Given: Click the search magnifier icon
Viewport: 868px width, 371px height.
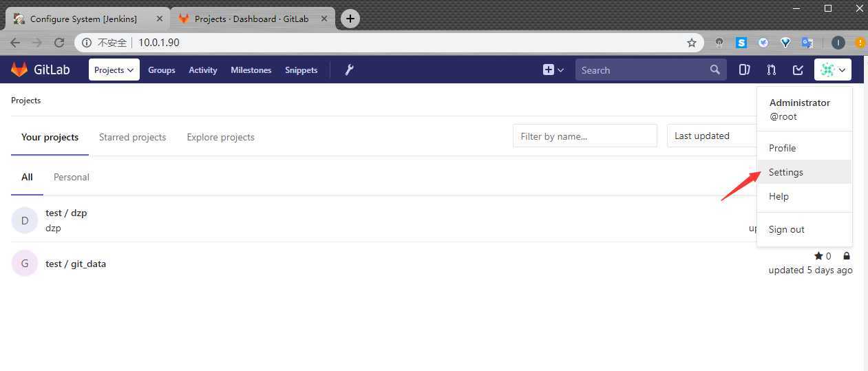Looking at the screenshot, I should [x=715, y=70].
